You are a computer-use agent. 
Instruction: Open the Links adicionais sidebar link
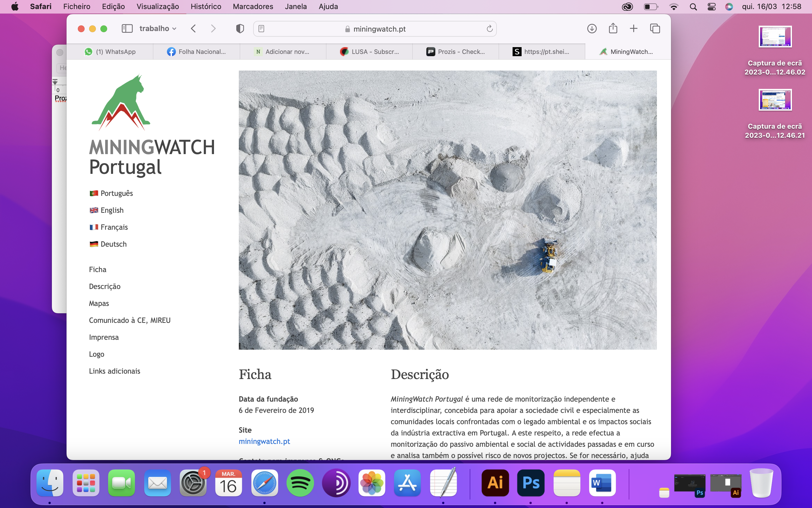[114, 371]
